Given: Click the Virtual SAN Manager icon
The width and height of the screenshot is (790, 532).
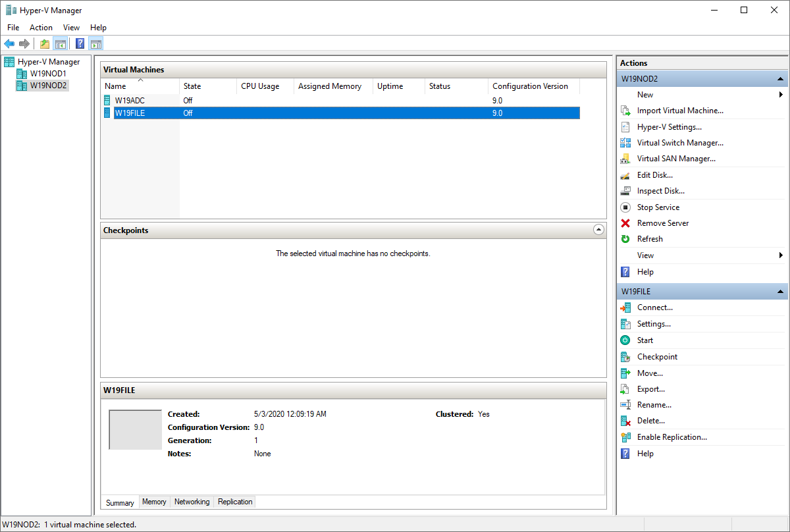Looking at the screenshot, I should [x=625, y=159].
